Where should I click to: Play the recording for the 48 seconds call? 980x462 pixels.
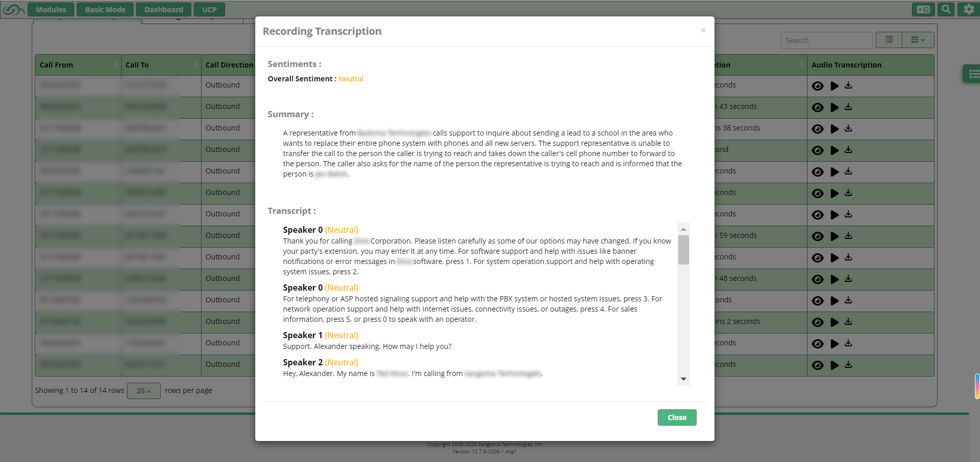(x=834, y=279)
